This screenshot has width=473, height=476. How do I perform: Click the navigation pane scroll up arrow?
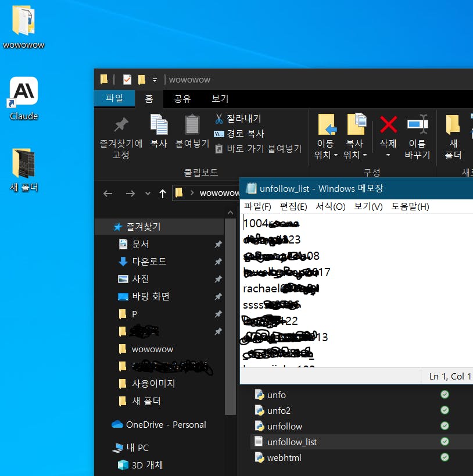pos(231,213)
